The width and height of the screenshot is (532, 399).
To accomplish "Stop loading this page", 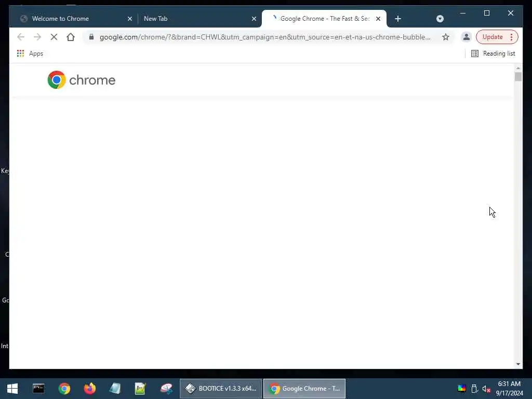I will pos(54,37).
